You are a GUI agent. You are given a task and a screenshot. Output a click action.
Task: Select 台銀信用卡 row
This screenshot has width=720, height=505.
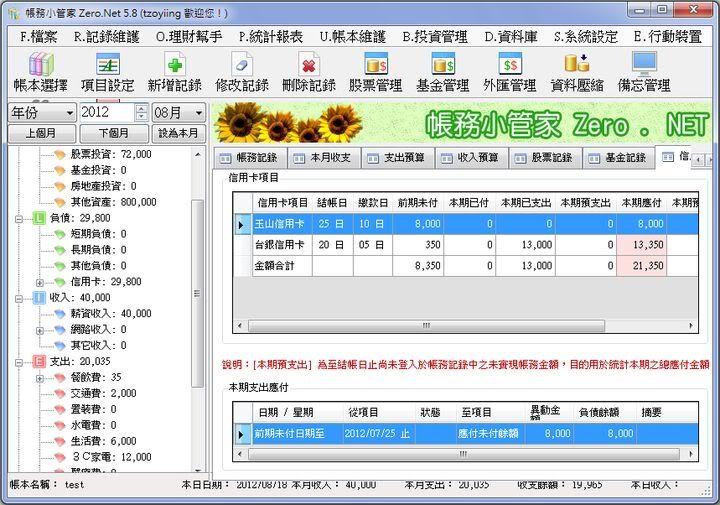click(466, 245)
